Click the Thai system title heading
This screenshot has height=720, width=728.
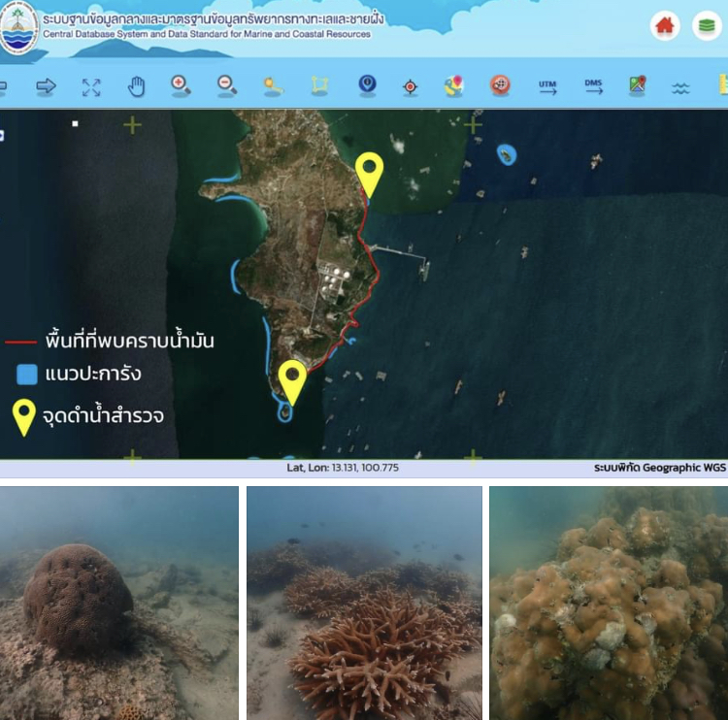point(214,19)
